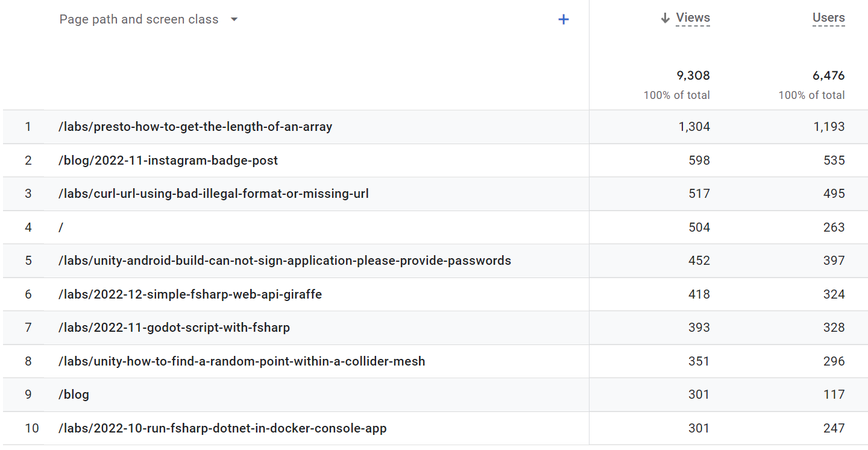This screenshot has width=868, height=450.
Task: Click the presto array length page path
Action: click(195, 127)
